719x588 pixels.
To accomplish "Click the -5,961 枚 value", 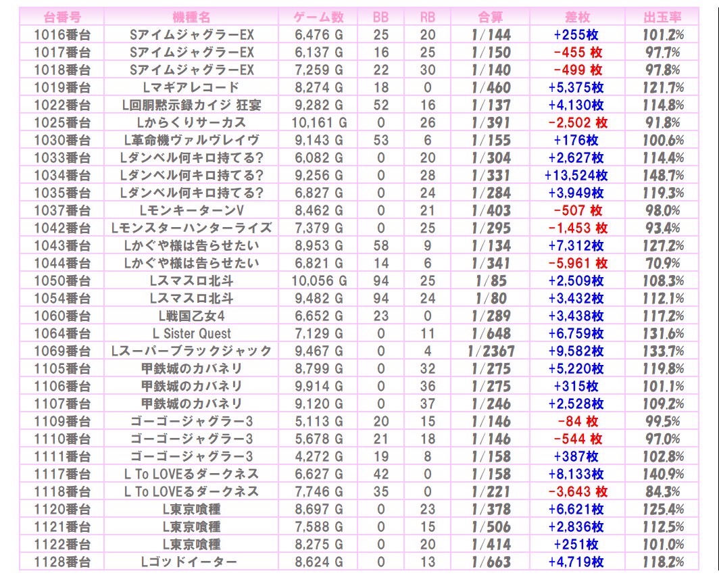I will click(578, 264).
